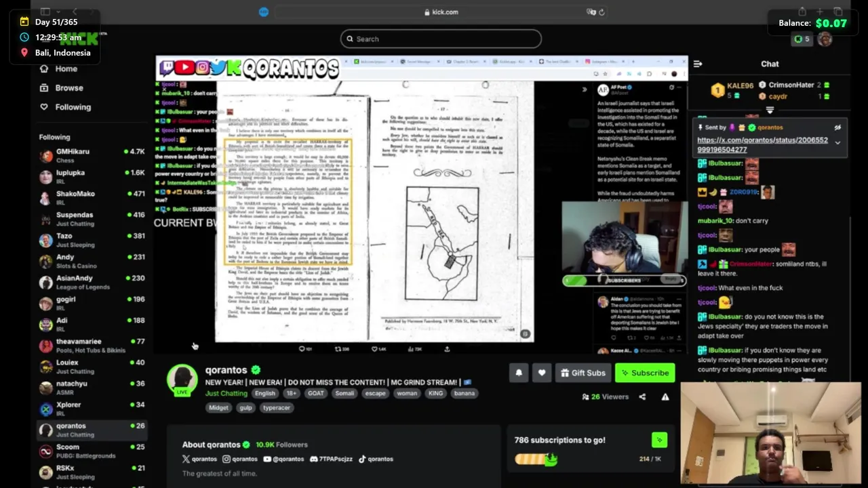Click the Chat panel header
This screenshot has width=868, height=488.
click(770, 64)
